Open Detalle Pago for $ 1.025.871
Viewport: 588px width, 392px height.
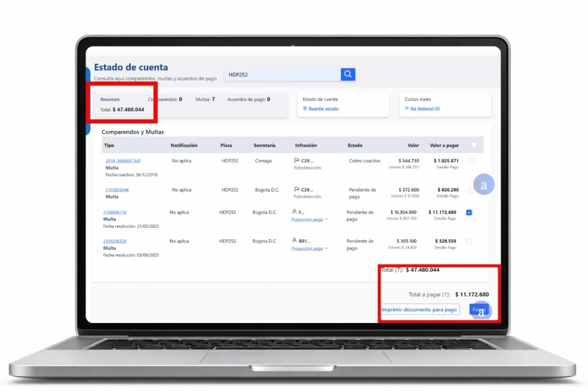447,167
